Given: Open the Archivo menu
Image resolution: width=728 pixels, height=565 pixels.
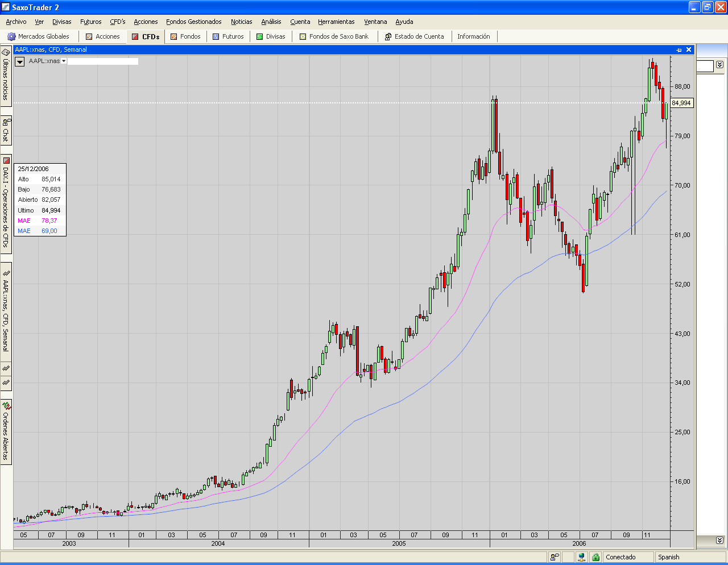Looking at the screenshot, I should 16,22.
